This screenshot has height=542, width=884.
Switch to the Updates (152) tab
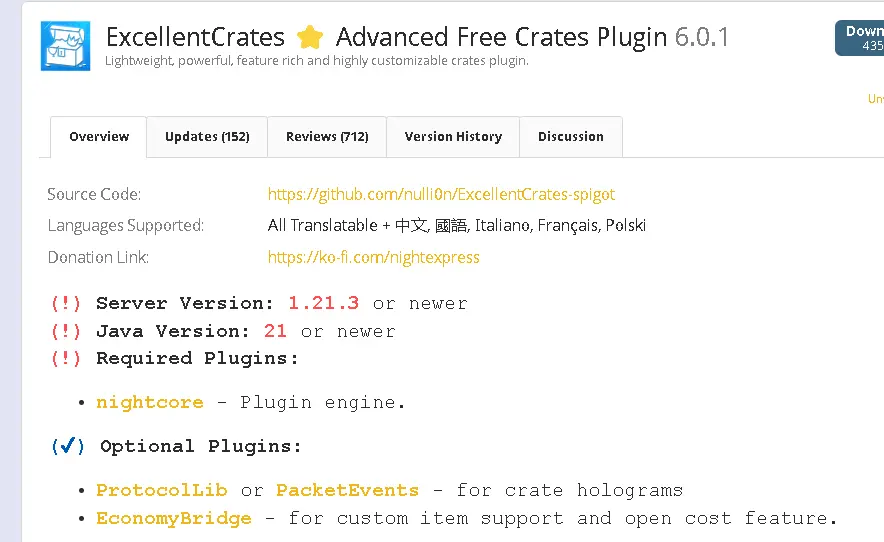tap(207, 137)
